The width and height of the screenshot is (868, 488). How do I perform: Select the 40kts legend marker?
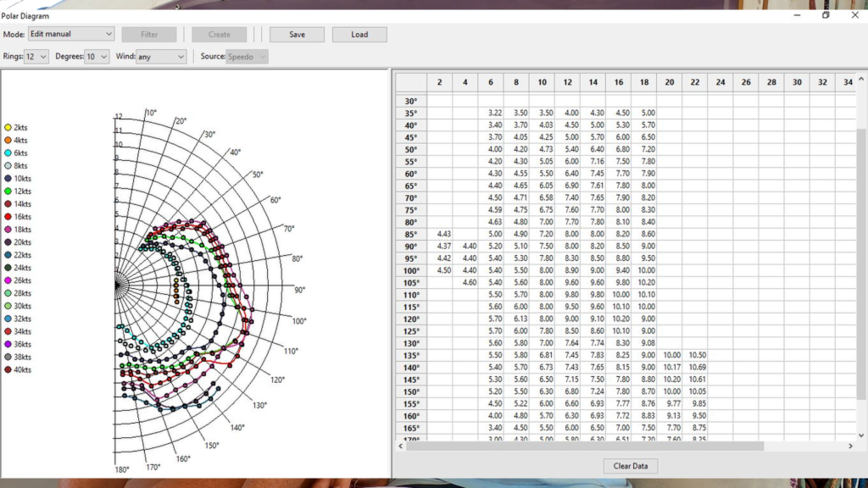tap(8, 369)
